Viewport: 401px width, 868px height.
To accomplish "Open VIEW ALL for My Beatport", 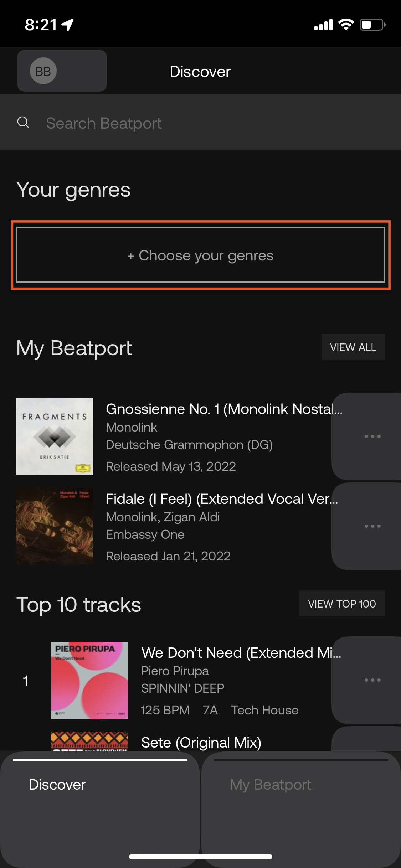I will point(353,347).
